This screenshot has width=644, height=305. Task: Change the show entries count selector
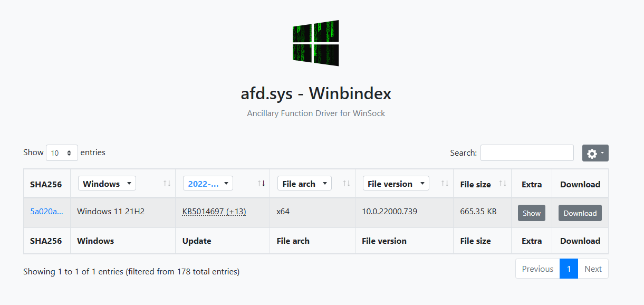tap(62, 152)
